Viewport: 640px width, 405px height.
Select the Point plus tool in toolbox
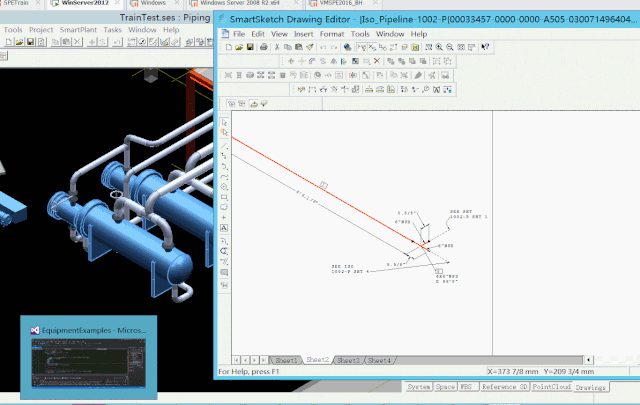(224, 218)
